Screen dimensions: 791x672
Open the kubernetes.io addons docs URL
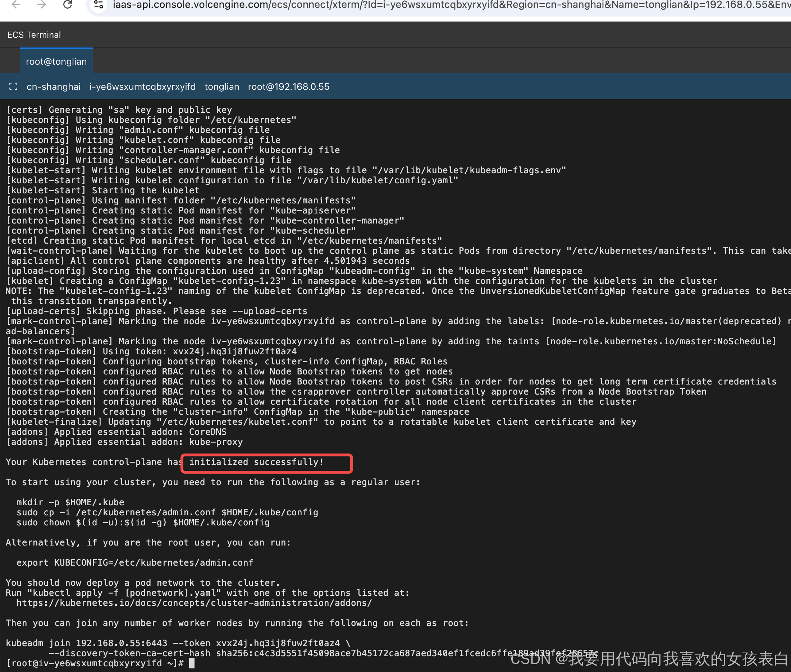(x=194, y=603)
